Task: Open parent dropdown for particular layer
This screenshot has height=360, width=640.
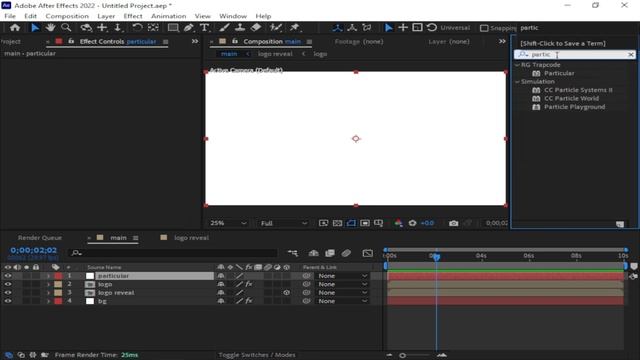Action: tap(342, 276)
